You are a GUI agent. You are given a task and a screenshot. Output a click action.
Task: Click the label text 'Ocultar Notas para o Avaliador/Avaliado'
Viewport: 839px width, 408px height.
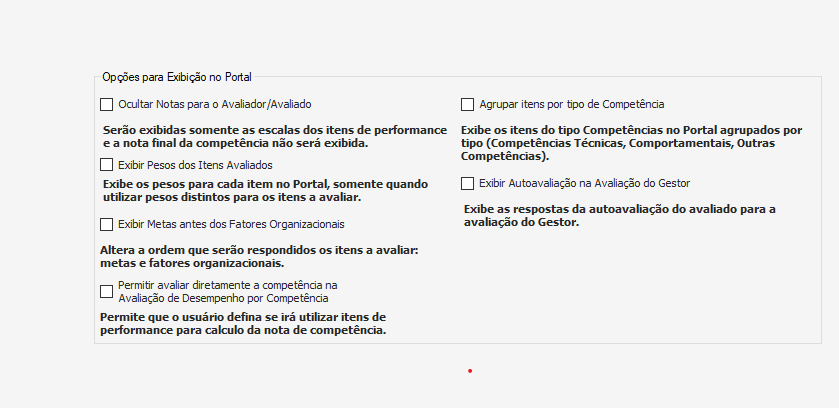coord(221,104)
